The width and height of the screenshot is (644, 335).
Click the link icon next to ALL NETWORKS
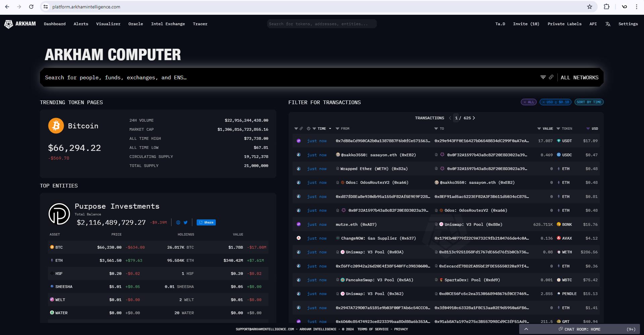[551, 77]
